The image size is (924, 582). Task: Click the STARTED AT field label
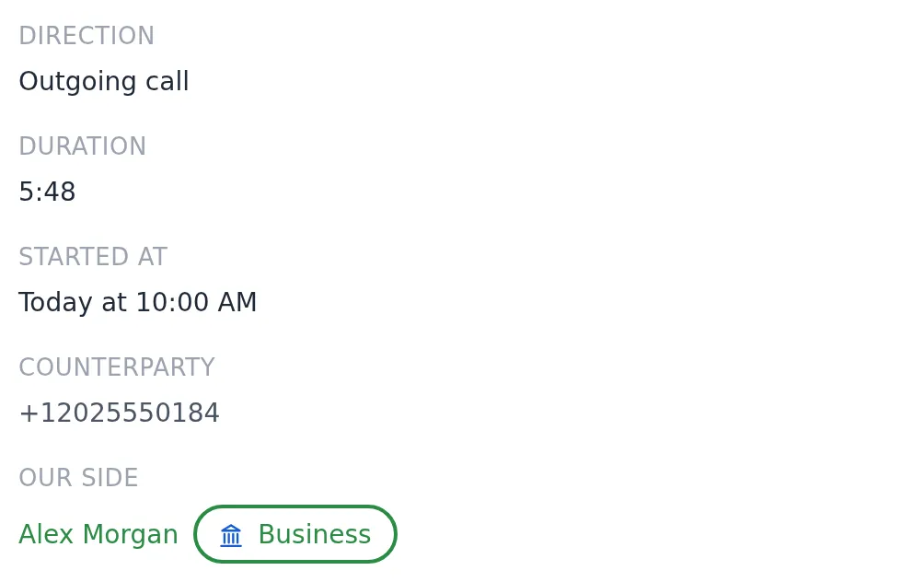93,257
